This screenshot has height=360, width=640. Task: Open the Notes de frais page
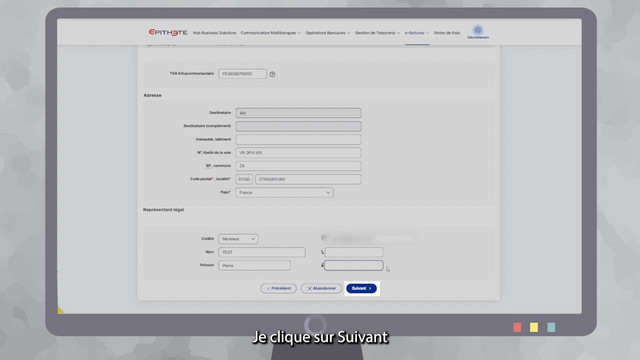[447, 33]
